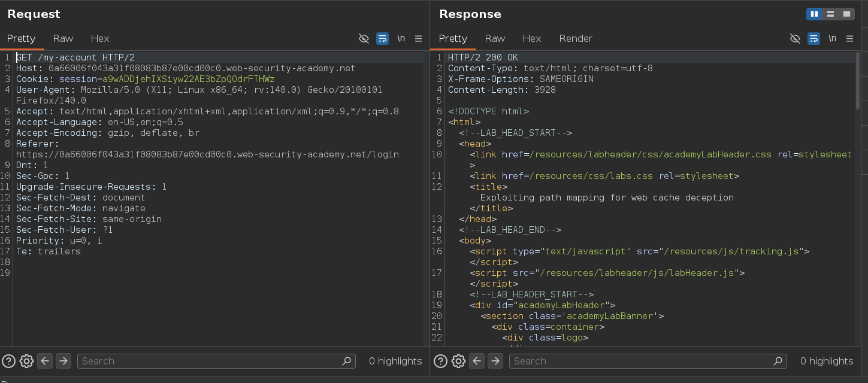
Task: Click the 'Request' panel heading
Action: tap(34, 14)
